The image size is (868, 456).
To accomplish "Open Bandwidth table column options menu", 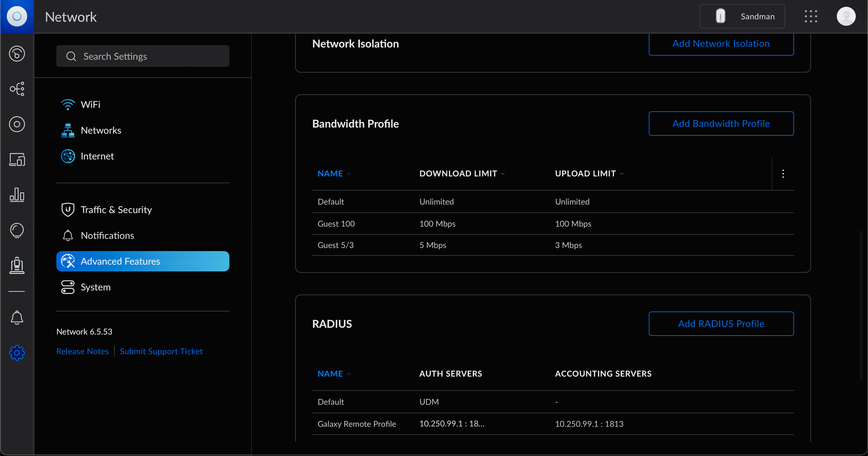I will click(783, 174).
